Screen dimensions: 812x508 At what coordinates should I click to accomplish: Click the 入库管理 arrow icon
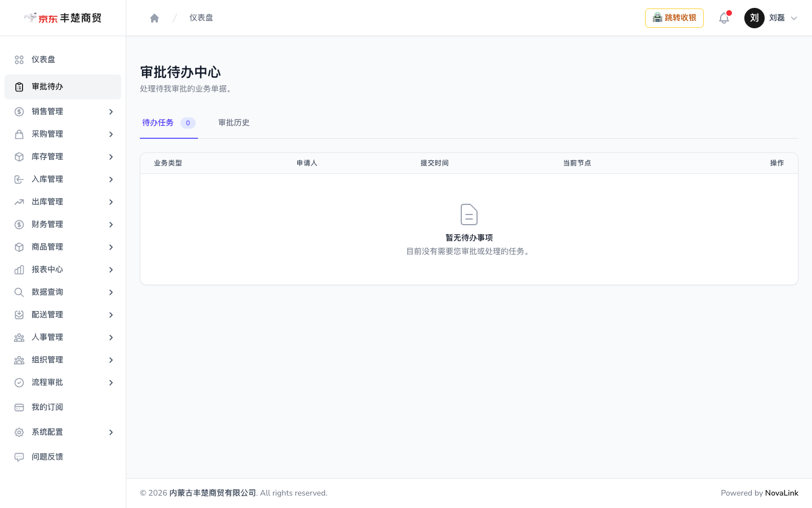19,179
